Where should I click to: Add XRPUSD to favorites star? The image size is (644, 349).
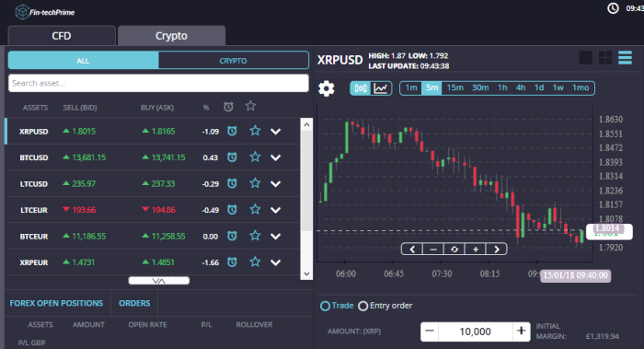255,131
